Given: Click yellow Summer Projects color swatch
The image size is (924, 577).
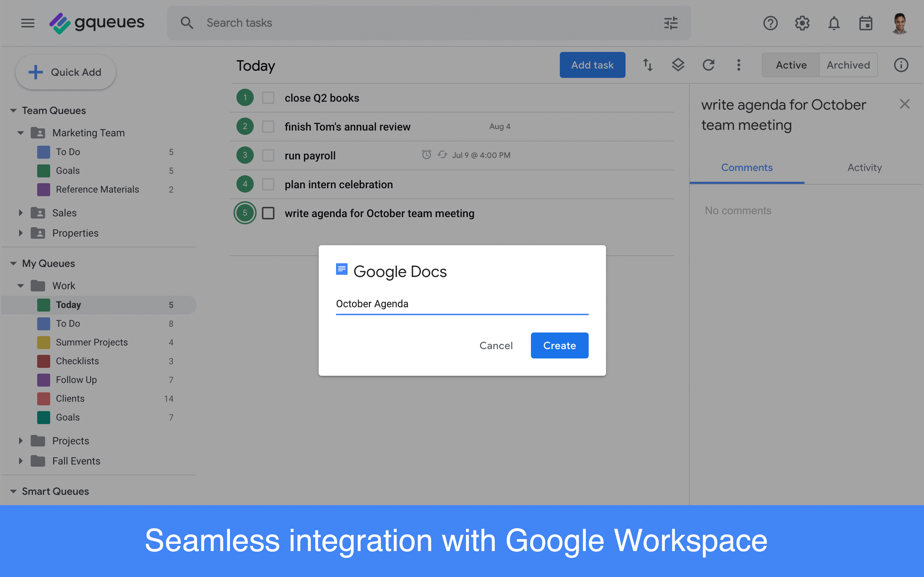Looking at the screenshot, I should (x=44, y=342).
